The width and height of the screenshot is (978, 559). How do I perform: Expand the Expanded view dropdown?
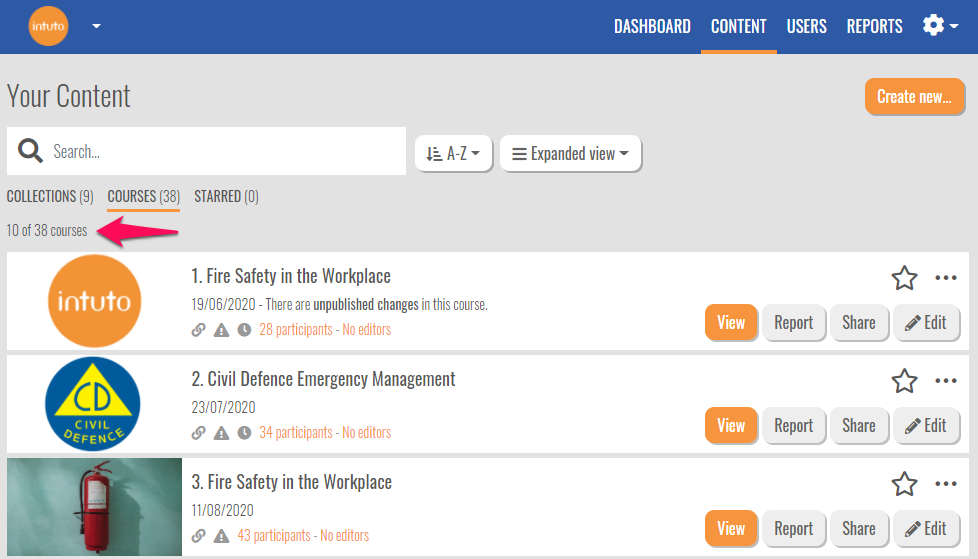(570, 154)
